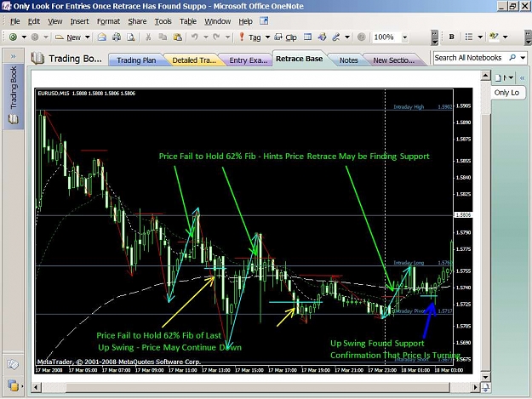
Task: Click the Tag button with exclamation mark
Action: point(249,37)
